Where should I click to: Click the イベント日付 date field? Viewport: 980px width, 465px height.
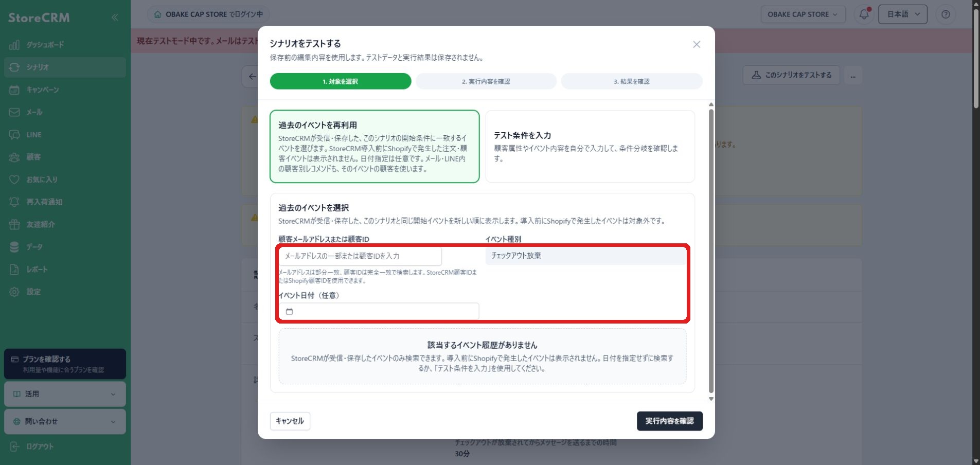click(379, 311)
